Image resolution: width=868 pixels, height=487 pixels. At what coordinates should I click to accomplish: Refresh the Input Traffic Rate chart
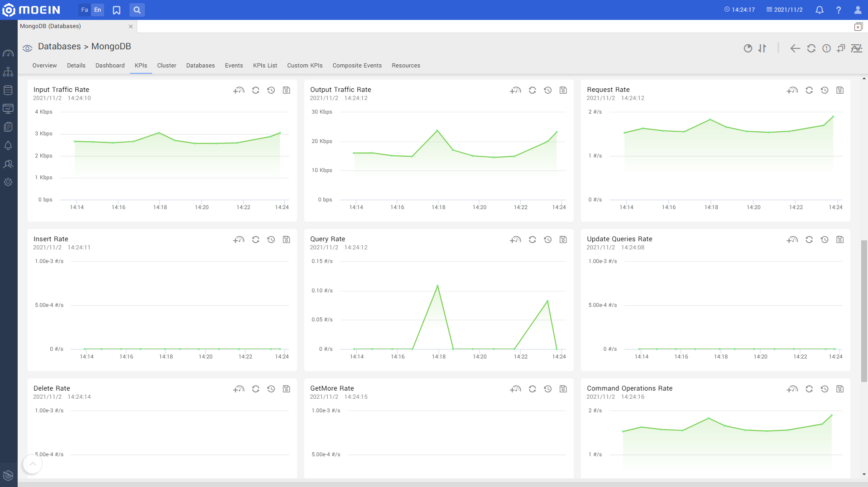256,91
